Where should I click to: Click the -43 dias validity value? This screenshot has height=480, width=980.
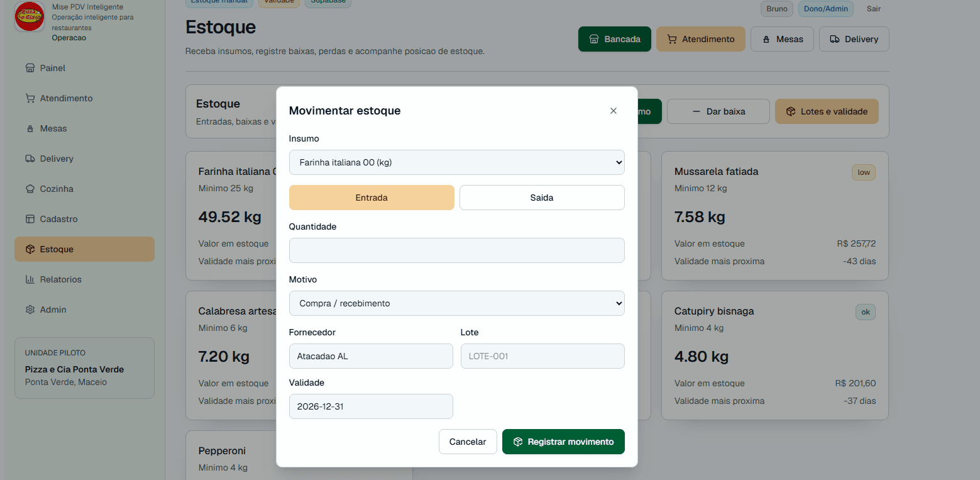(x=859, y=261)
